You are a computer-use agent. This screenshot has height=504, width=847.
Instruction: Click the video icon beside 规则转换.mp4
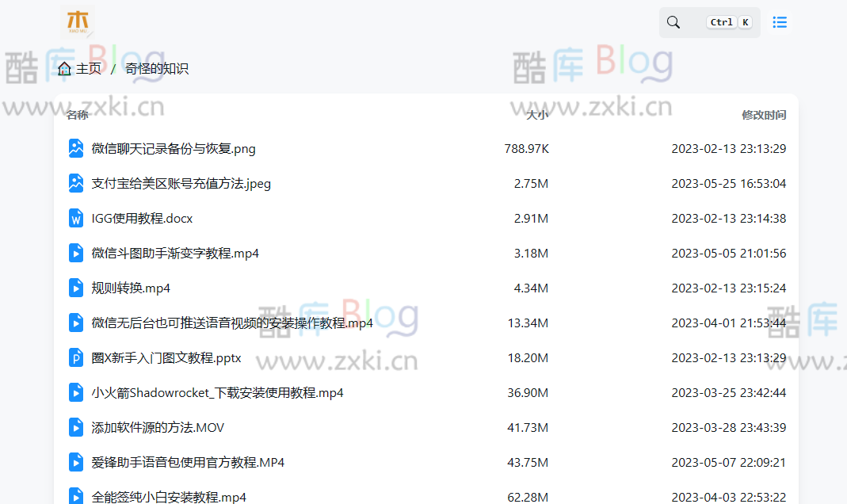click(x=75, y=288)
